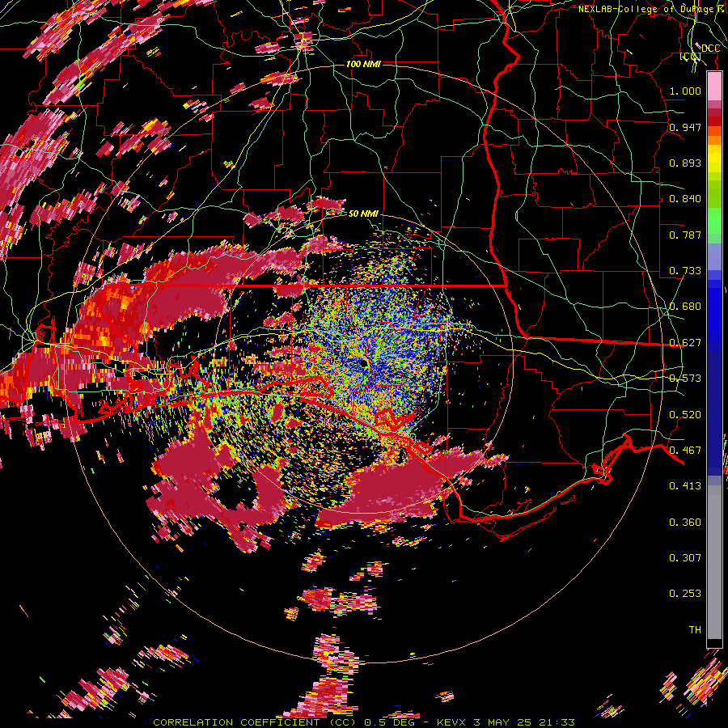Click the CORRELATION COEFFICIENT (CC) caption text
The height and width of the screenshot is (728, 728).
click(255, 722)
